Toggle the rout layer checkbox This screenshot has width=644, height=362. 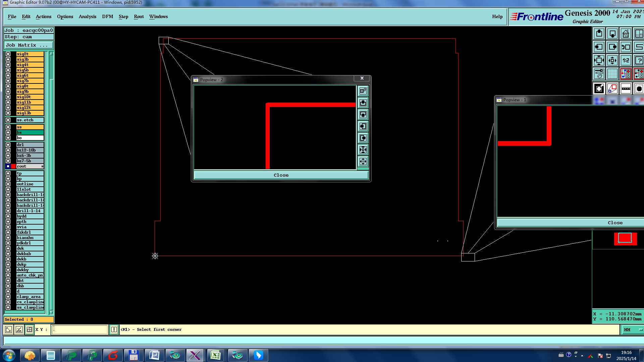click(8, 166)
